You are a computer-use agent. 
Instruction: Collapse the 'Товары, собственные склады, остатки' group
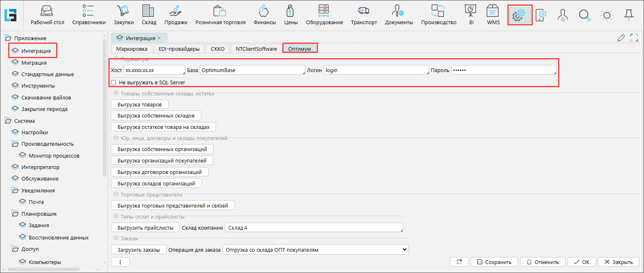[x=116, y=93]
